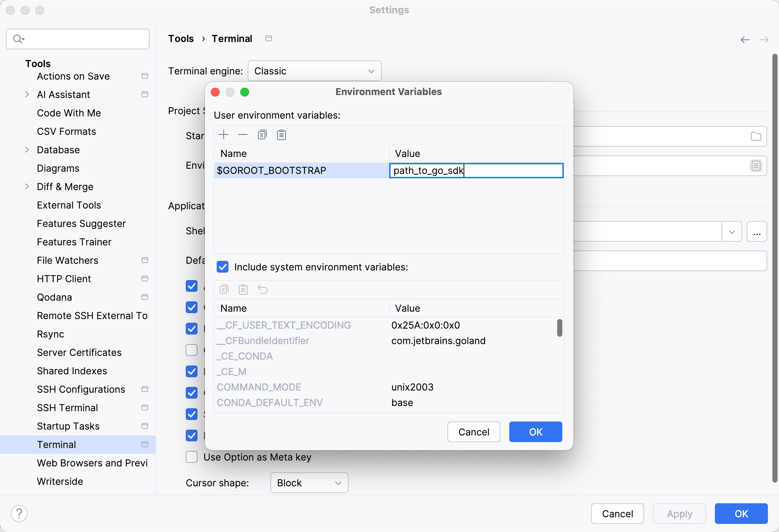Open the help question mark icon
This screenshot has width=779, height=532.
click(x=19, y=513)
